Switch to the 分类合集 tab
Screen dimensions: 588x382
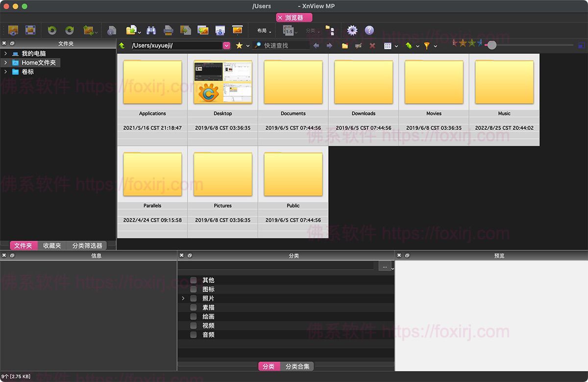click(297, 366)
